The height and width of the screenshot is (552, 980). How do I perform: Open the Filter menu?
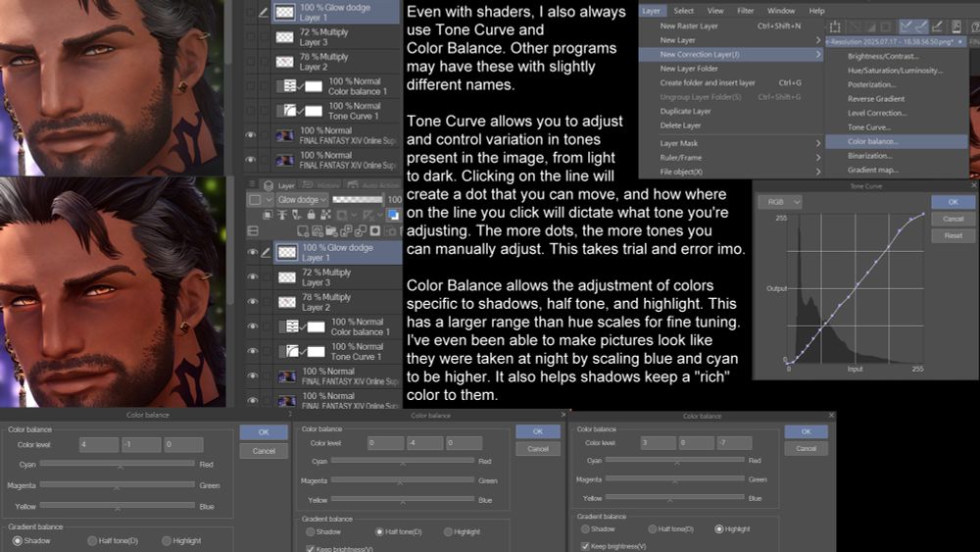tap(745, 11)
